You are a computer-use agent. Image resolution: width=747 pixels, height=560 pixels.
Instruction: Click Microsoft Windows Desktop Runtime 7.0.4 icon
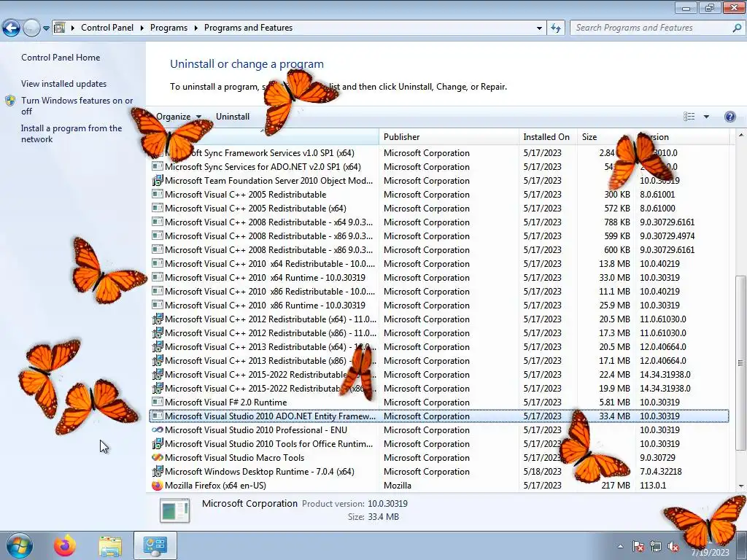point(158,472)
